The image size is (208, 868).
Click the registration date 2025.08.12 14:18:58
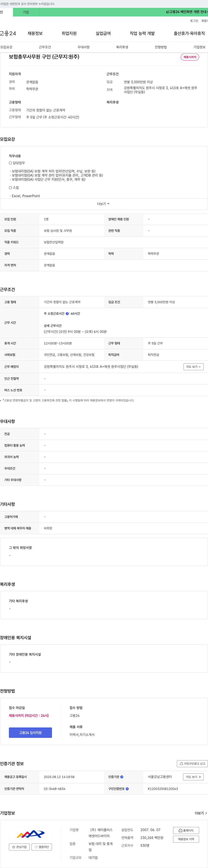click(59, 777)
